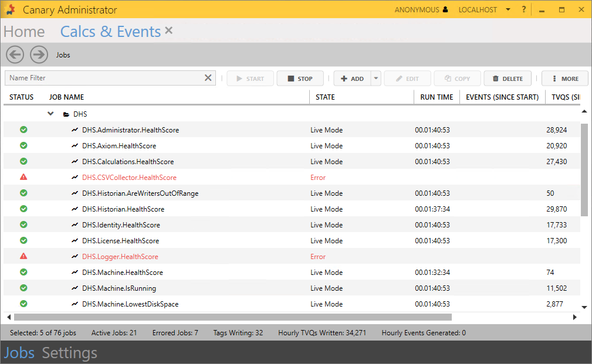Open the Add button dropdown arrow
Screen dimensions: 592x364
pos(376,79)
